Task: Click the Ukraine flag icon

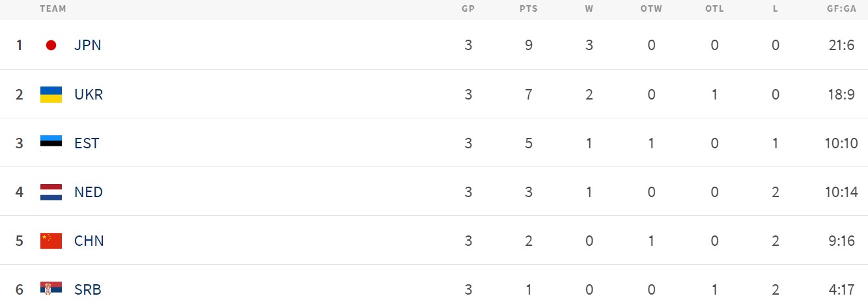Action: (x=51, y=94)
